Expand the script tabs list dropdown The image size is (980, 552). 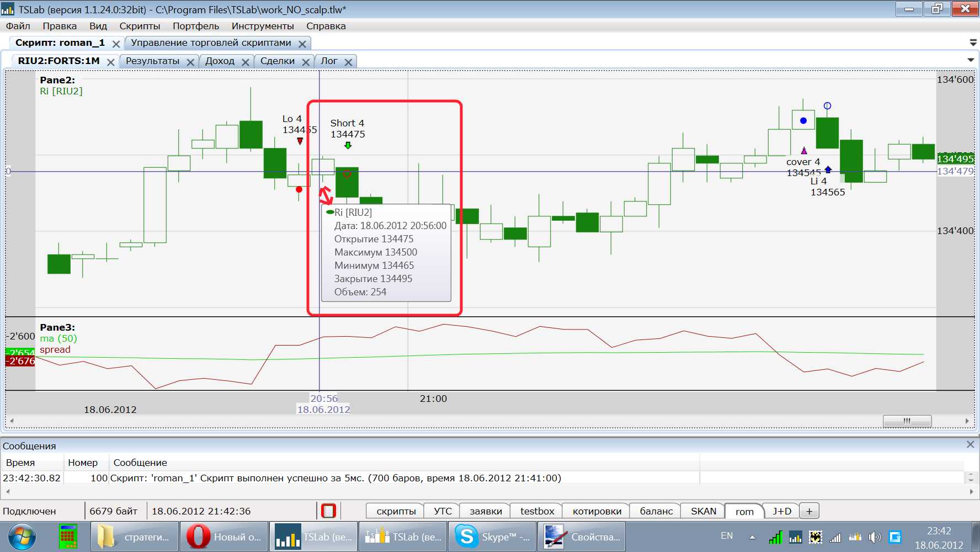(973, 43)
